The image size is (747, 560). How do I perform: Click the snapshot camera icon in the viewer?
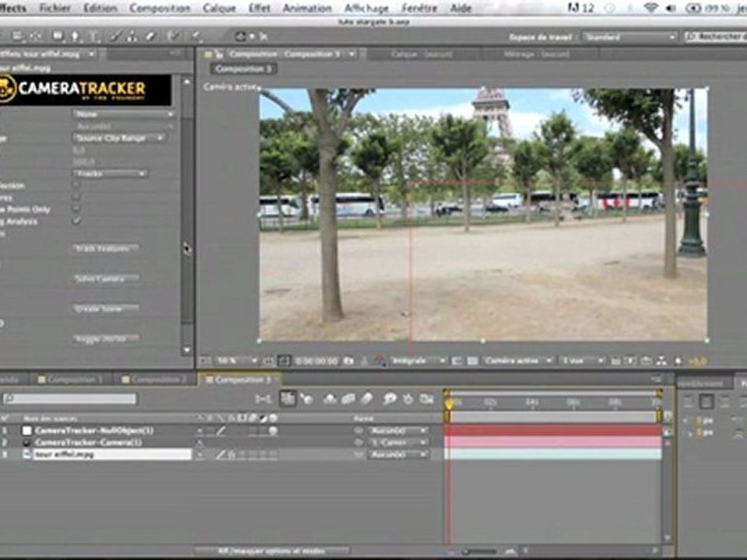pos(348,361)
